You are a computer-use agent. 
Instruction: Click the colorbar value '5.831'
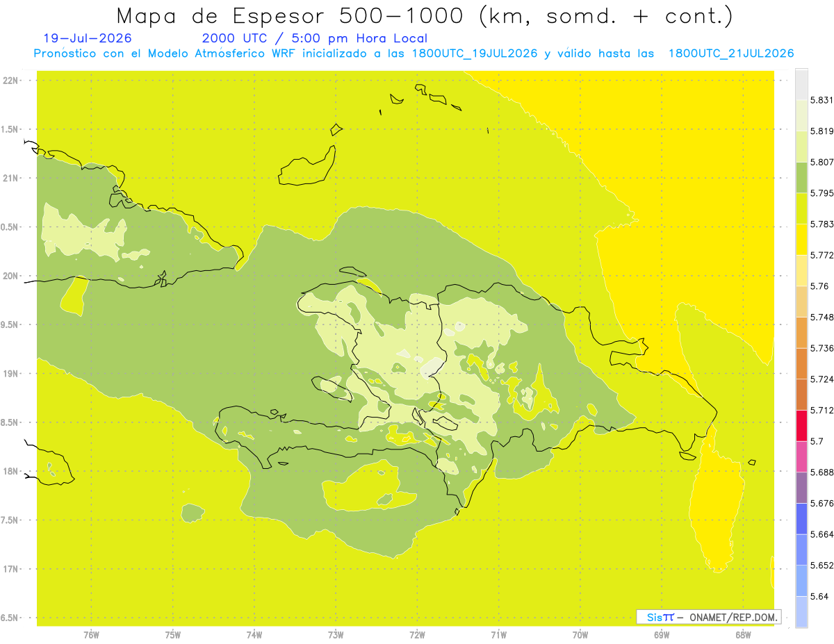coord(820,100)
